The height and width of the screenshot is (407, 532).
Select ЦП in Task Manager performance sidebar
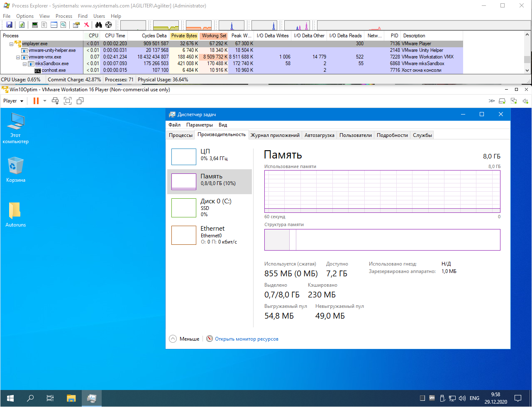pos(210,157)
